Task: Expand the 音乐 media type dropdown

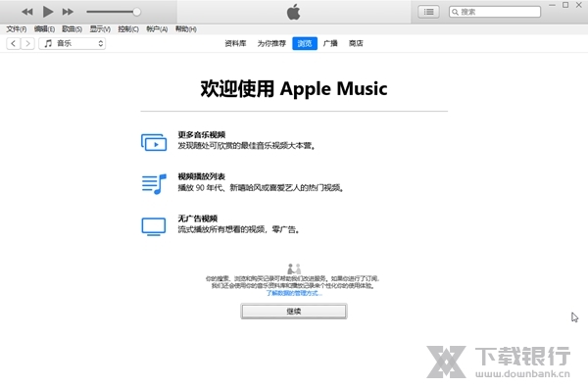Action: click(72, 43)
